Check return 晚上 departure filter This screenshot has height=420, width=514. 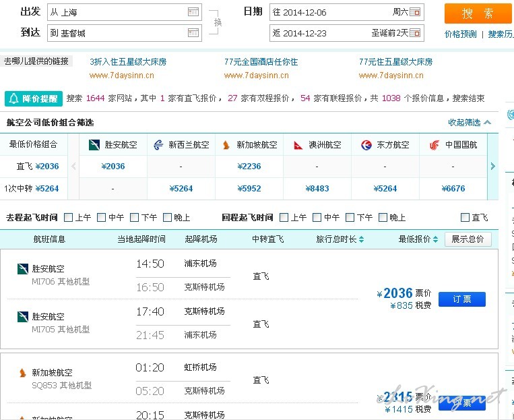[x=383, y=218]
